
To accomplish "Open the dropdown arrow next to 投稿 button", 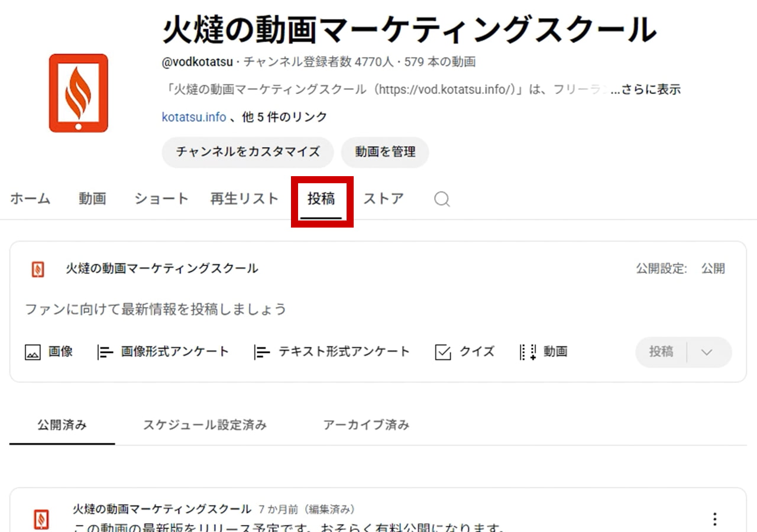I will click(706, 352).
